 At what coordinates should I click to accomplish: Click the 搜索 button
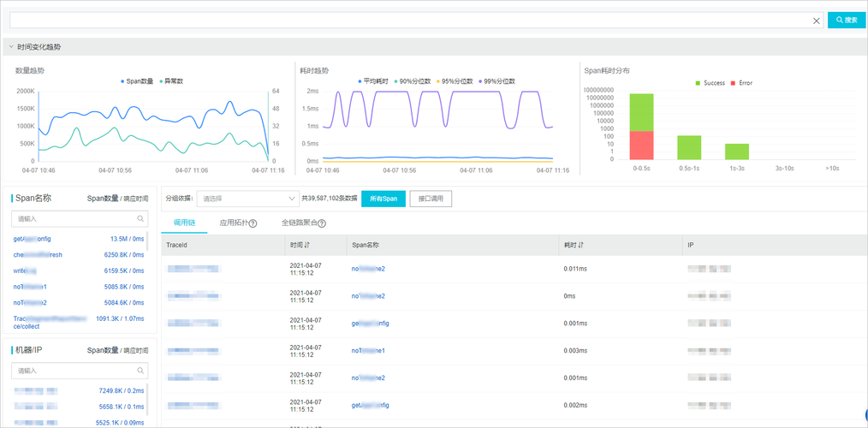pyautogui.click(x=846, y=20)
